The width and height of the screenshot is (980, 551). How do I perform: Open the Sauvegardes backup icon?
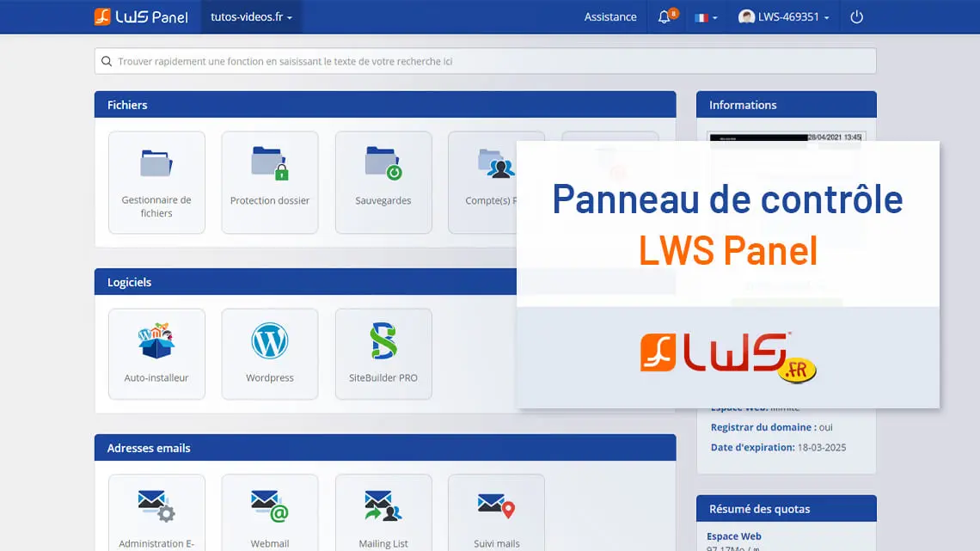(383, 181)
